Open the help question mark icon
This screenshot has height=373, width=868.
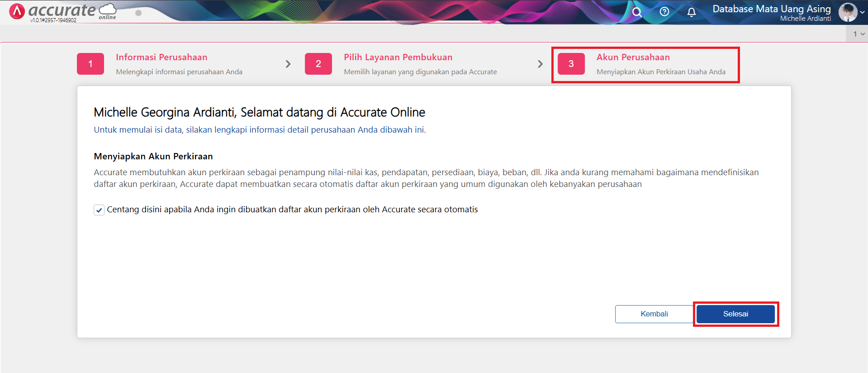664,12
